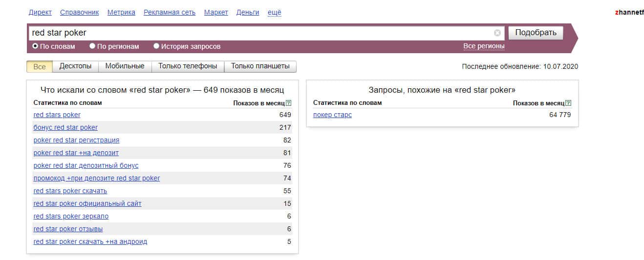Open the 'red stars poker' query link
Screen dimensions: 644x260
point(57,115)
